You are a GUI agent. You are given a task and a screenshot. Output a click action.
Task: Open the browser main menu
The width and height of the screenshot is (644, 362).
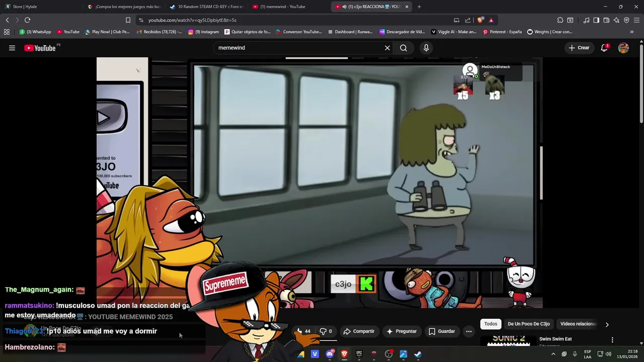637,20
